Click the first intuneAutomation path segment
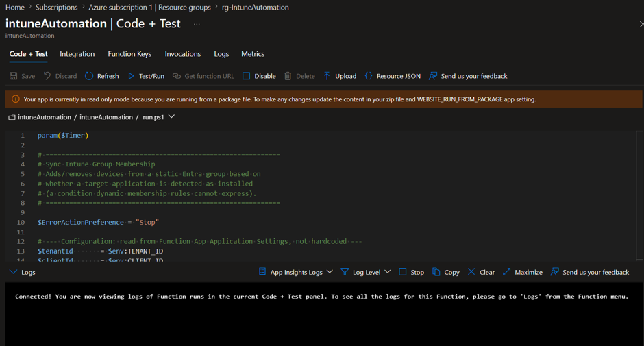Screen dimensions: 644x346 pos(45,117)
